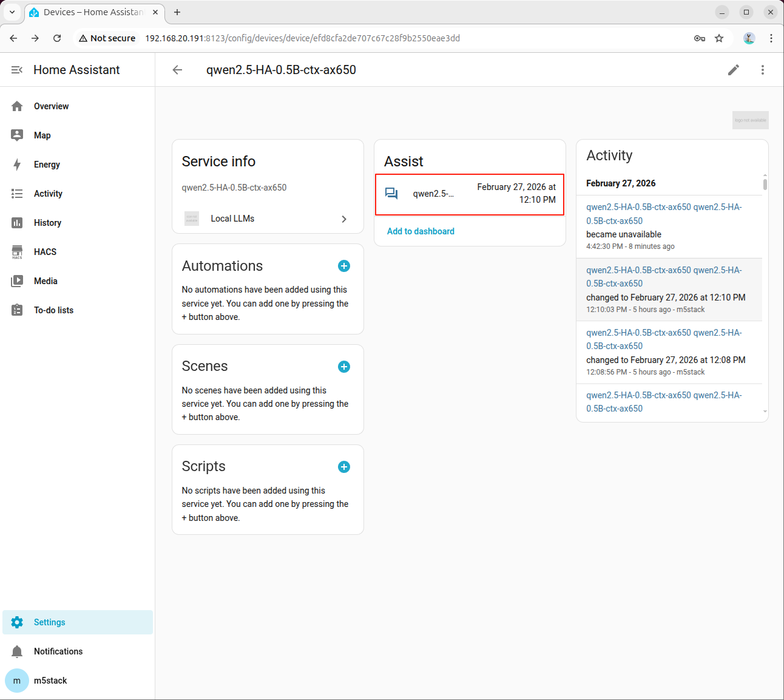This screenshot has height=700, width=784.
Task: Go to Energy in the sidebar
Action: click(x=47, y=165)
